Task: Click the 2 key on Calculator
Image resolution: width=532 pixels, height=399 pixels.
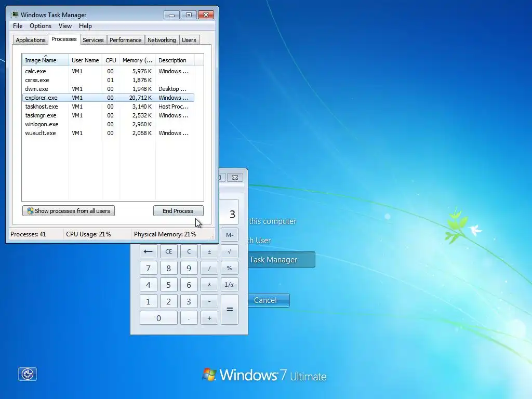Action: click(x=169, y=301)
